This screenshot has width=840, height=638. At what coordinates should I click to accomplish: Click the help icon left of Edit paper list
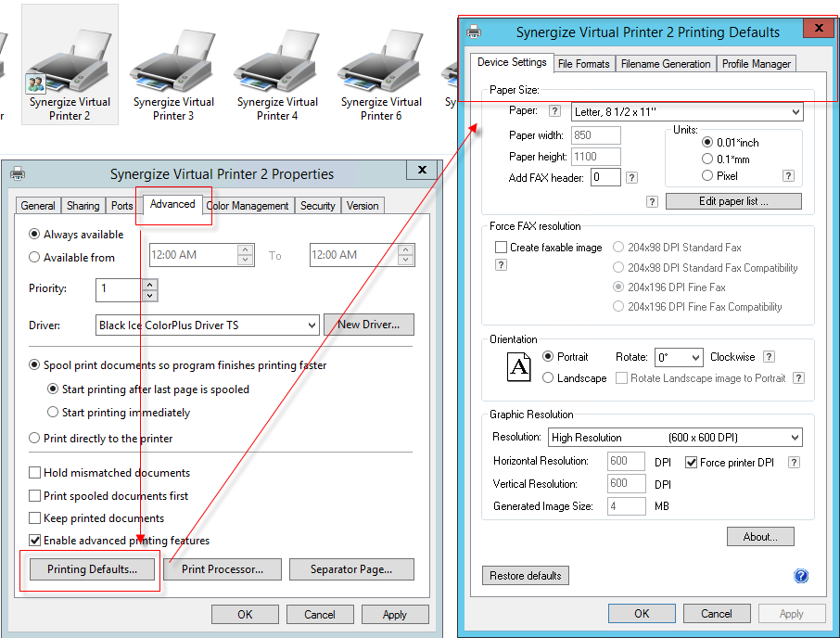(x=652, y=201)
